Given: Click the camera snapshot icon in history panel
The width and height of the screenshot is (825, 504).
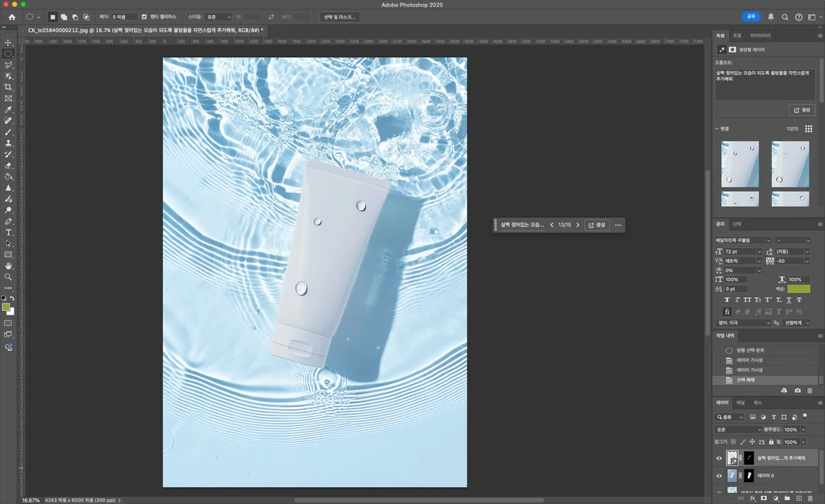Looking at the screenshot, I should point(798,390).
